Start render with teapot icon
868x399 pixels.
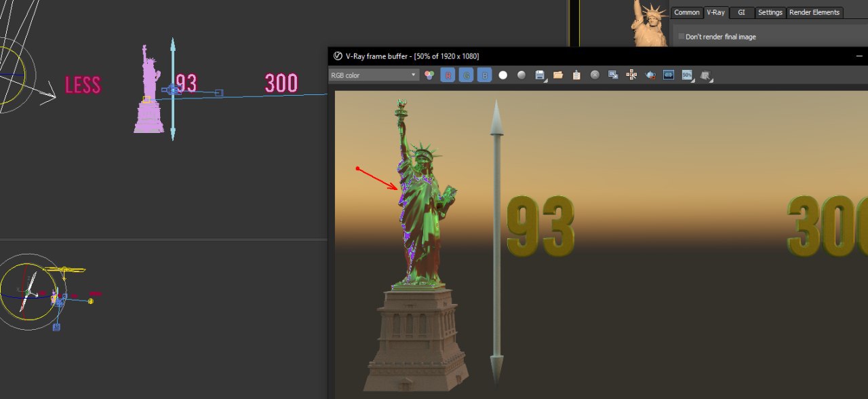650,75
